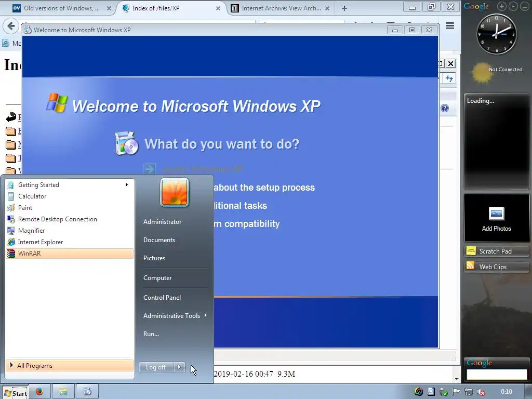Launch Magnifier from the Start menu
This screenshot has width=532, height=399.
point(69,231)
